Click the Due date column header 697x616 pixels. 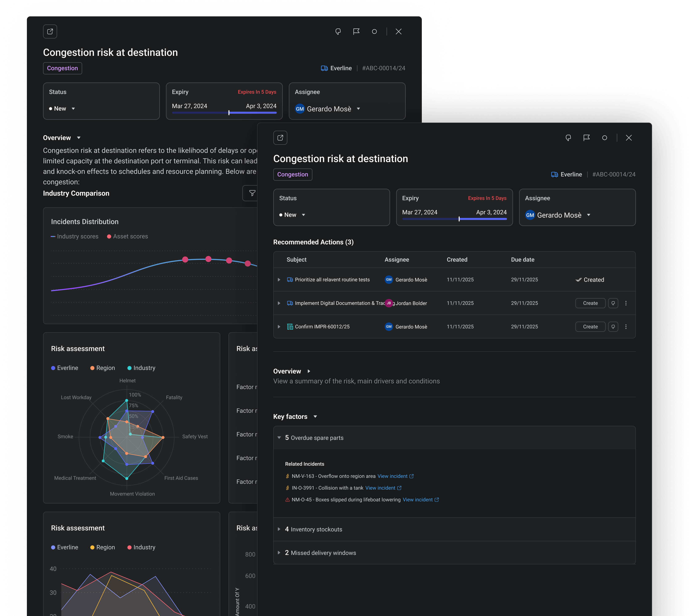click(522, 260)
